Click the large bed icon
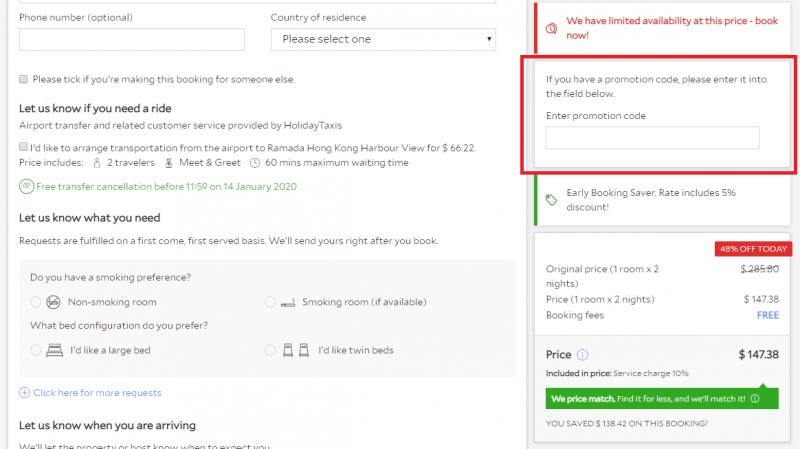The height and width of the screenshot is (449, 800). 55,350
